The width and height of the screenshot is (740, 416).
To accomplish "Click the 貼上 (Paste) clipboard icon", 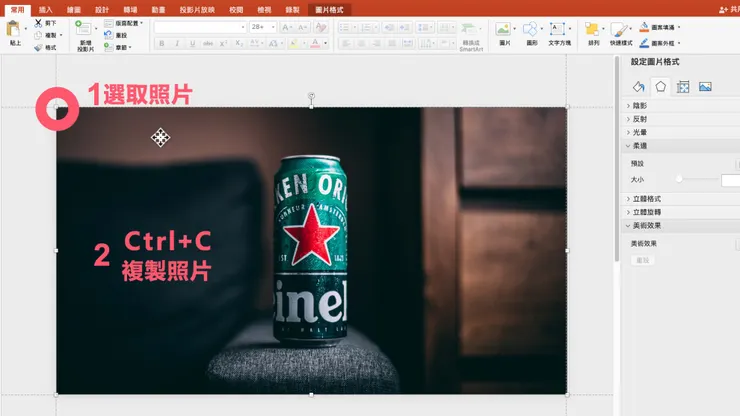I will [x=14, y=29].
